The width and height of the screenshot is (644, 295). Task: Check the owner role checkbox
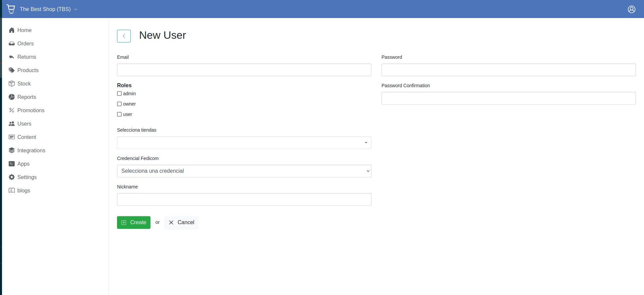click(x=119, y=104)
